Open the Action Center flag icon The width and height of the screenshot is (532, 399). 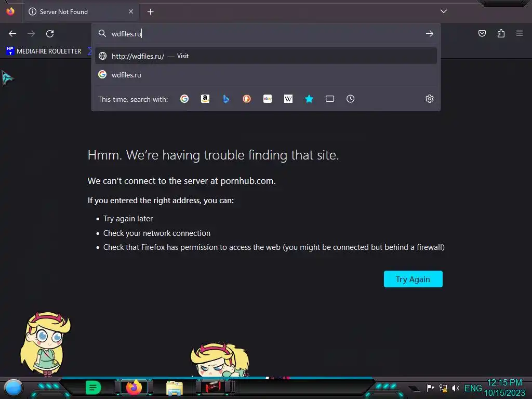[x=430, y=388]
